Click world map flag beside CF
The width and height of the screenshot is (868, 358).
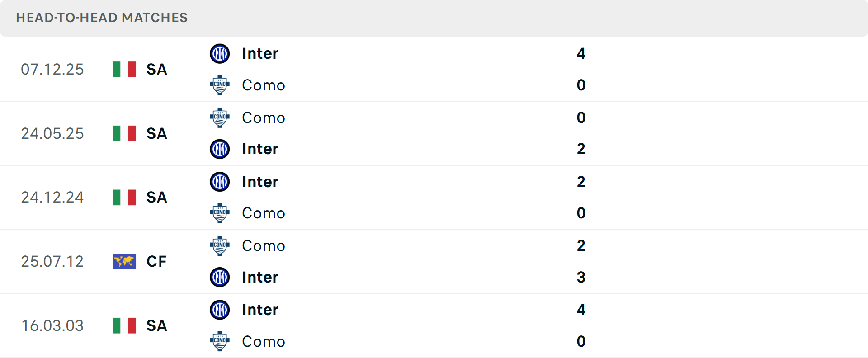(x=124, y=261)
